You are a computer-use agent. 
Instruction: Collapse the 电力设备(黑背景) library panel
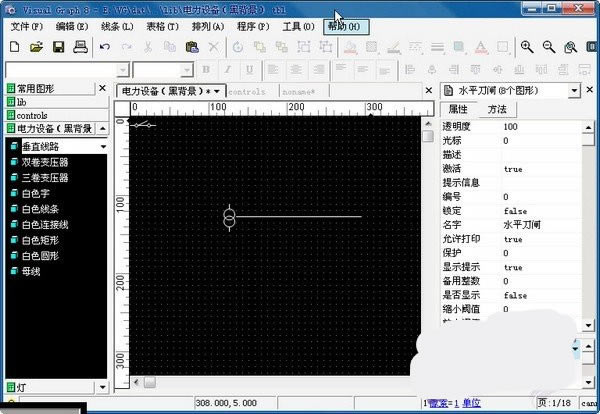pyautogui.click(x=102, y=129)
